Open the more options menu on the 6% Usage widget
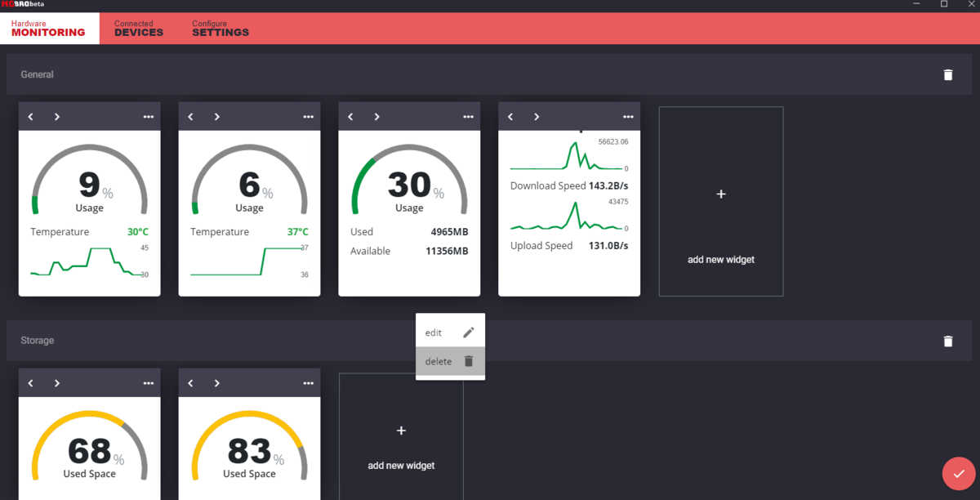980x500 pixels. (x=309, y=117)
